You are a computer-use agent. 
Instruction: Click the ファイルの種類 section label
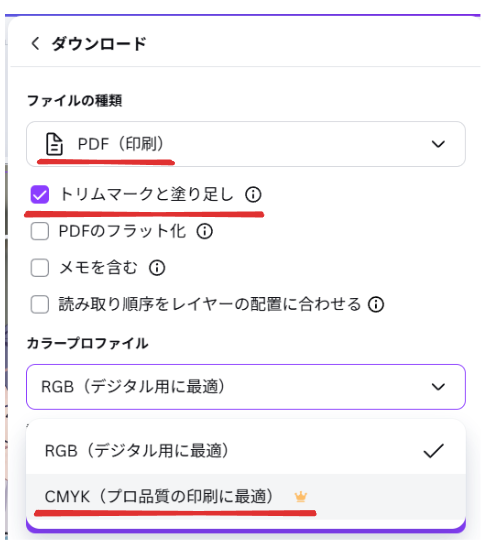coord(75,101)
